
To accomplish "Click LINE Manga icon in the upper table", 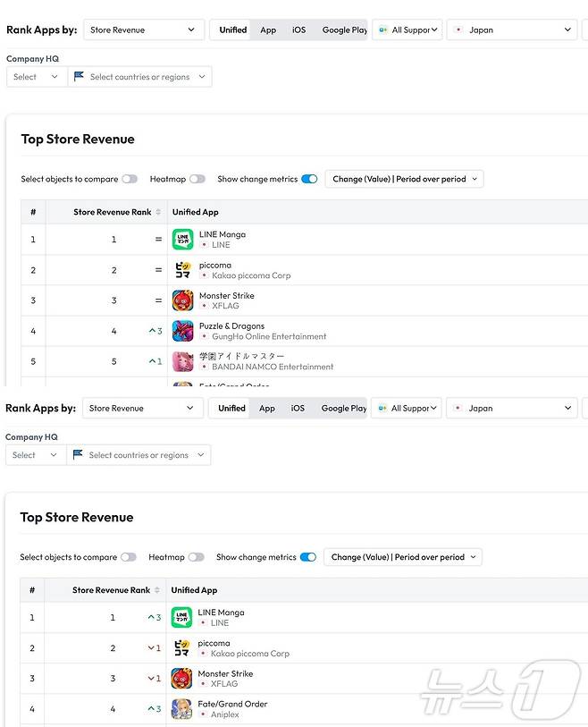I will pyautogui.click(x=182, y=240).
